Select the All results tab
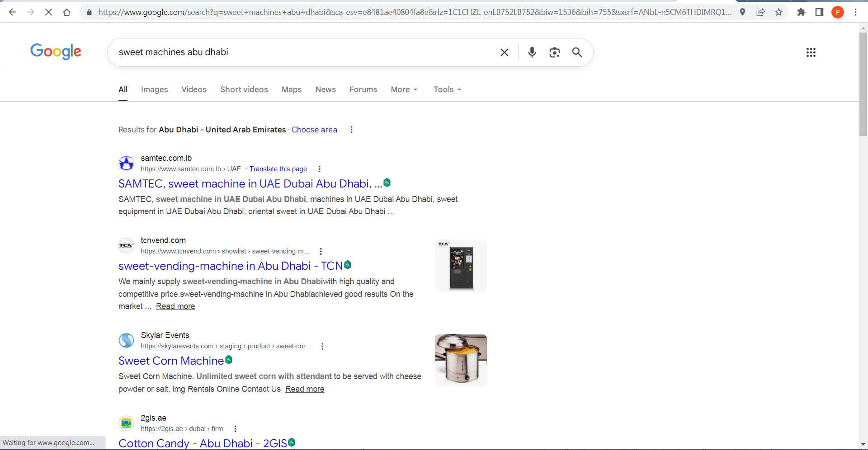Screen dimensions: 868x450 tap(123, 89)
